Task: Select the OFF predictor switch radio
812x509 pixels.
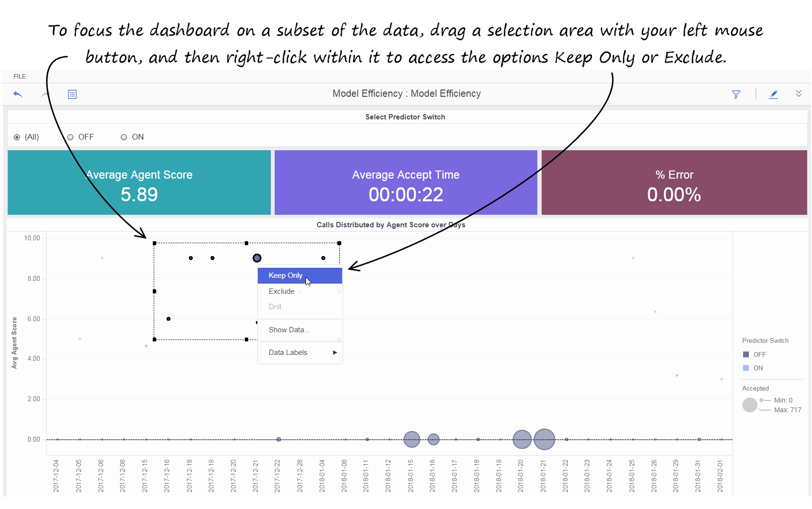Action: 71,137
